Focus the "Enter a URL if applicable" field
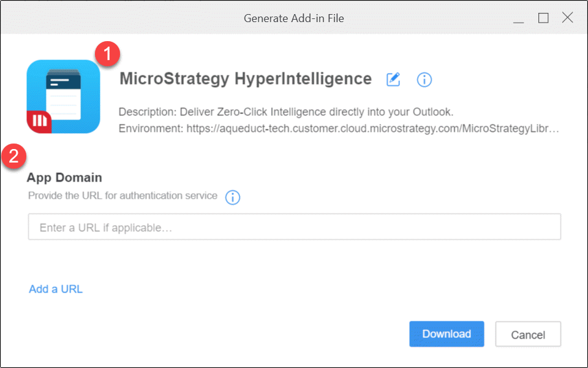The image size is (588, 368). (x=295, y=227)
